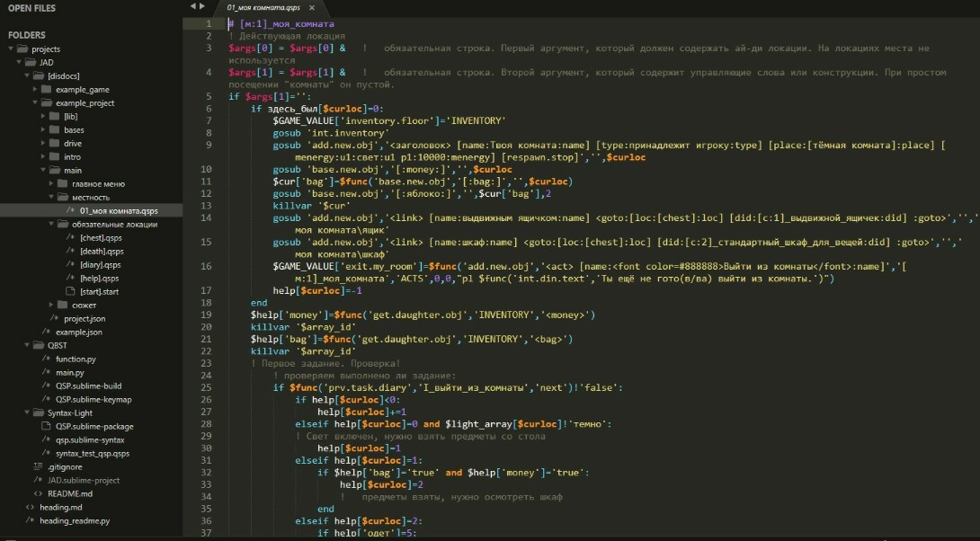Collapse the example_project folder arrow
The width and height of the screenshot is (980, 541).
click(36, 102)
